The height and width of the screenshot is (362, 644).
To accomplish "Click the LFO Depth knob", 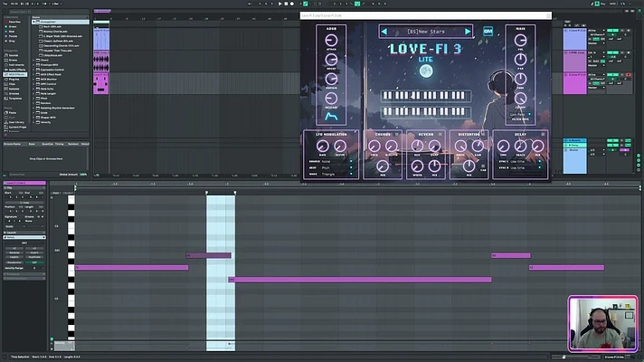I will [340, 146].
